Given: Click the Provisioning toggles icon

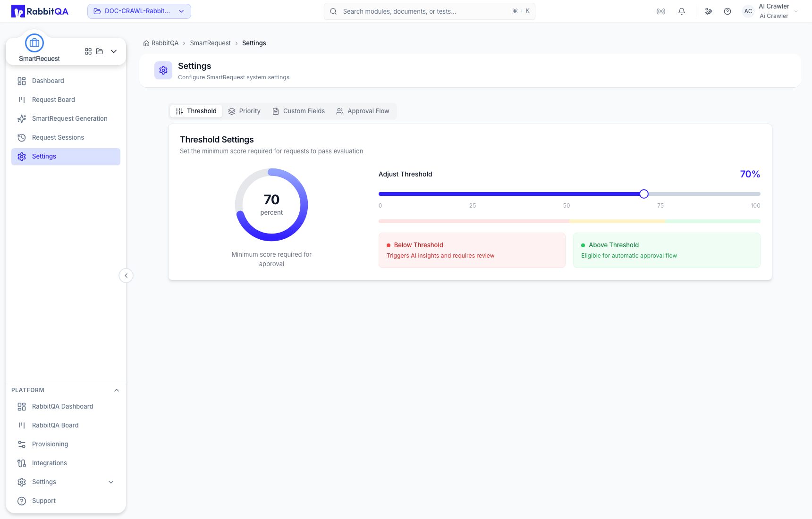Looking at the screenshot, I should [x=22, y=444].
